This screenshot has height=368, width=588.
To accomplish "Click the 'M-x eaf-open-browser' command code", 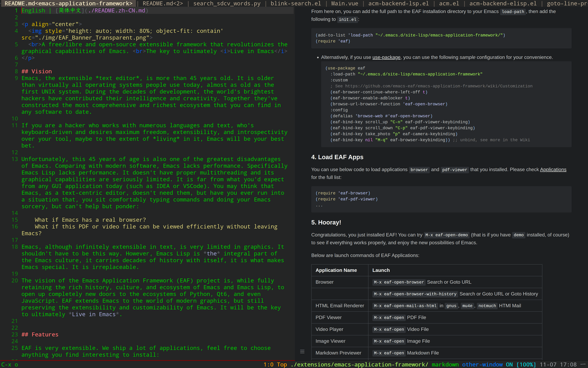I will (399, 282).
